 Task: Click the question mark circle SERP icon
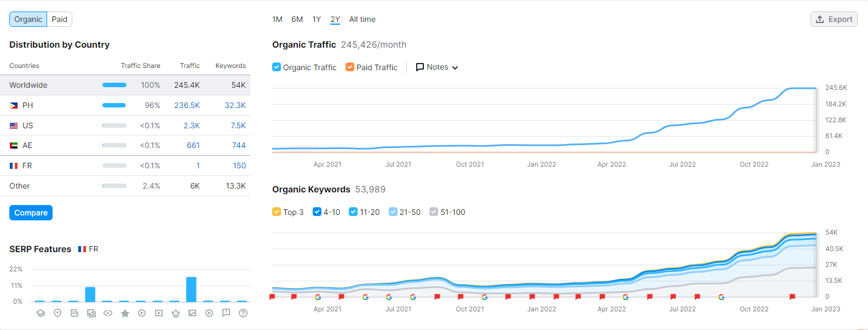click(x=243, y=313)
